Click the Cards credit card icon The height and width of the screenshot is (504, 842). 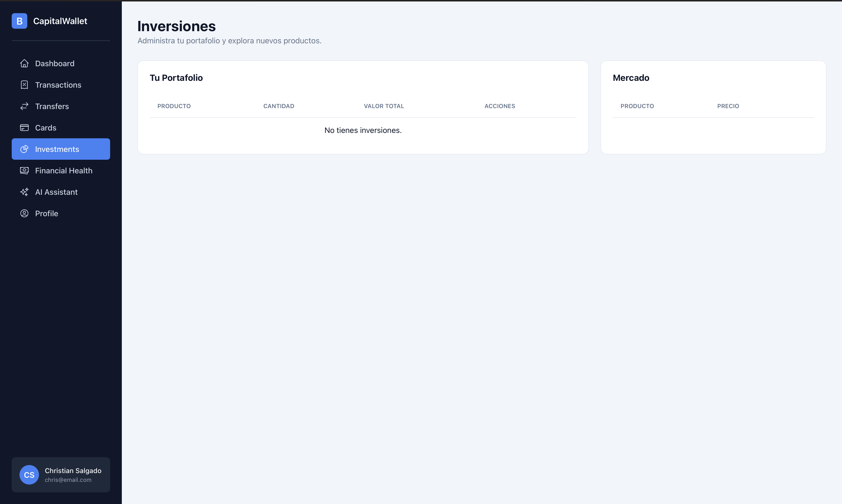[24, 128]
